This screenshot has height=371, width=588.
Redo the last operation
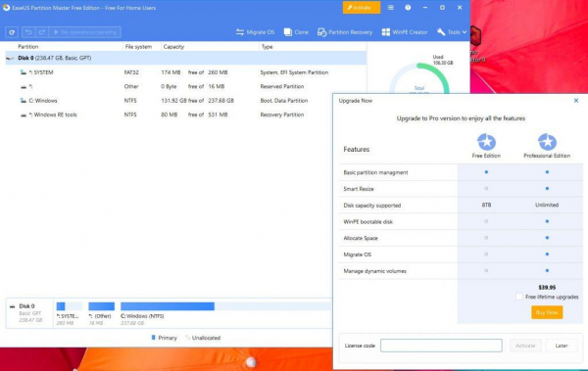click(x=41, y=32)
